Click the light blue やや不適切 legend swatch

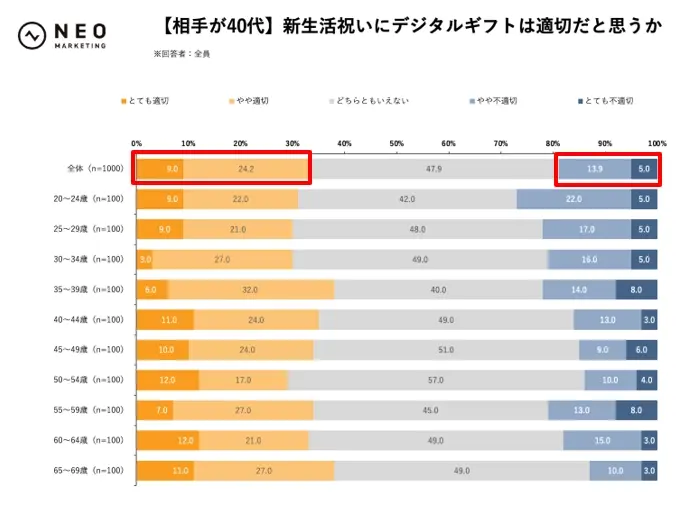(x=470, y=100)
